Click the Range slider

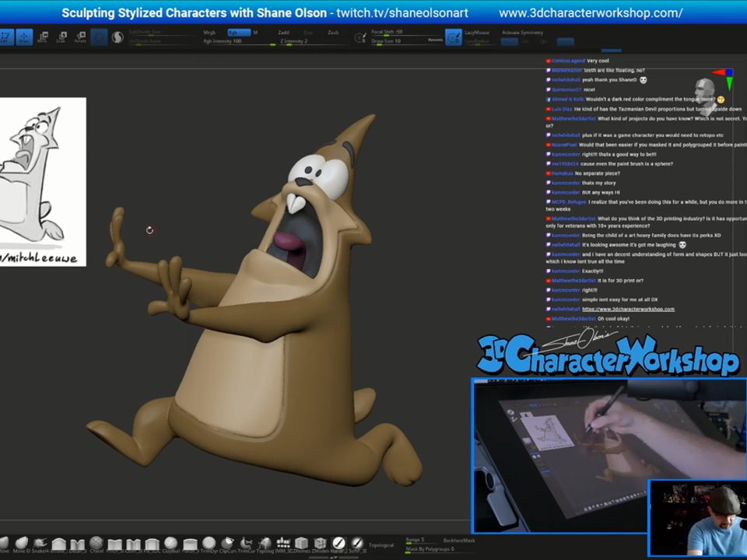(x=422, y=540)
